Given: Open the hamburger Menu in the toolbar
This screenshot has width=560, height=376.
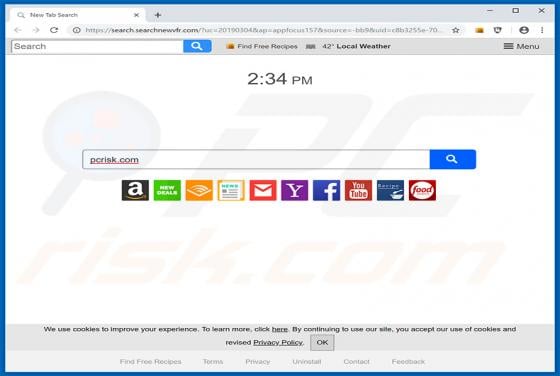Looking at the screenshot, I should pos(521,46).
